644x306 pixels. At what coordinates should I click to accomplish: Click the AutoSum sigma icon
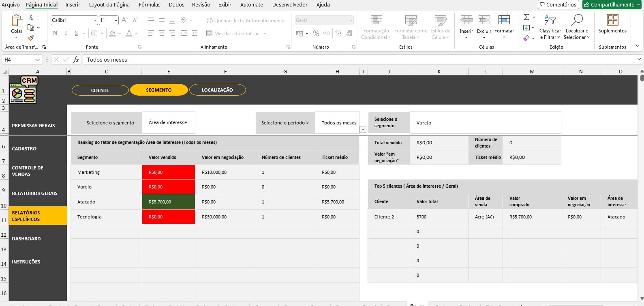pos(526,17)
